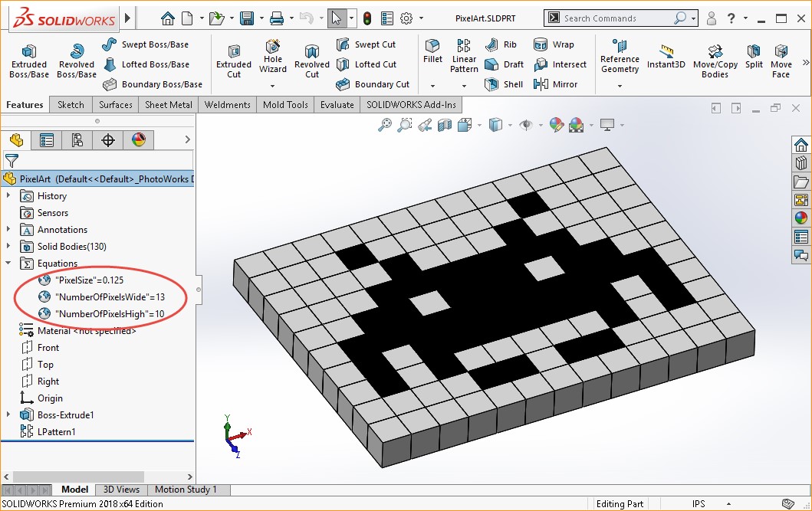Click the Section View icon
Screen dimensions: 812x511
pos(444,125)
